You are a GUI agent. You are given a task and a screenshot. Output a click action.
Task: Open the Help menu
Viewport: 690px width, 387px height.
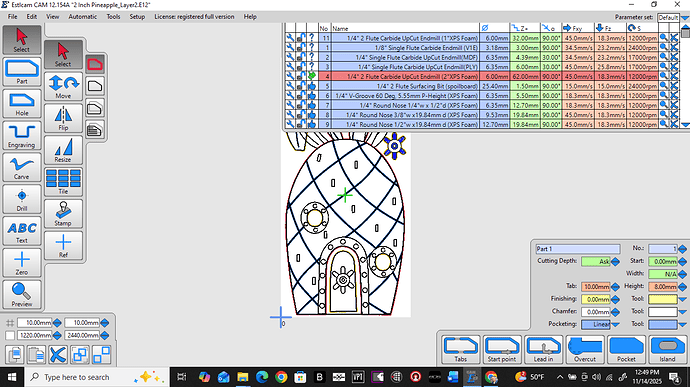[x=250, y=17]
